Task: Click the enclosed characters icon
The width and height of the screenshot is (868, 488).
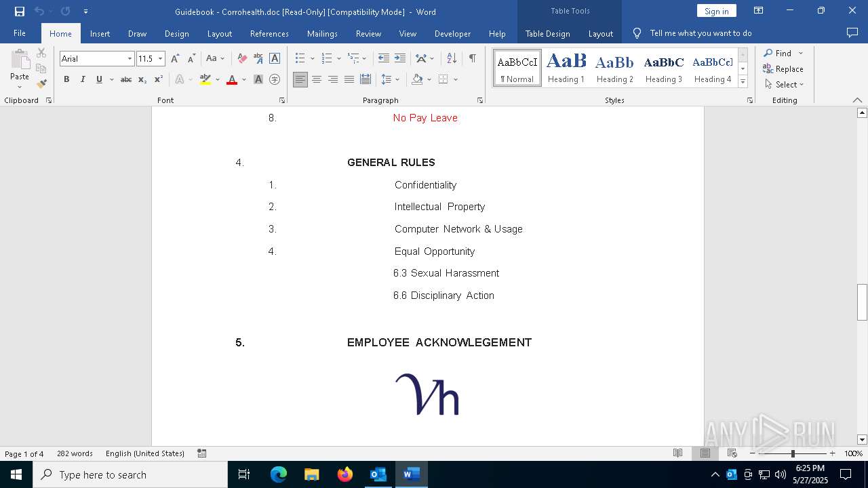Action: pos(275,79)
